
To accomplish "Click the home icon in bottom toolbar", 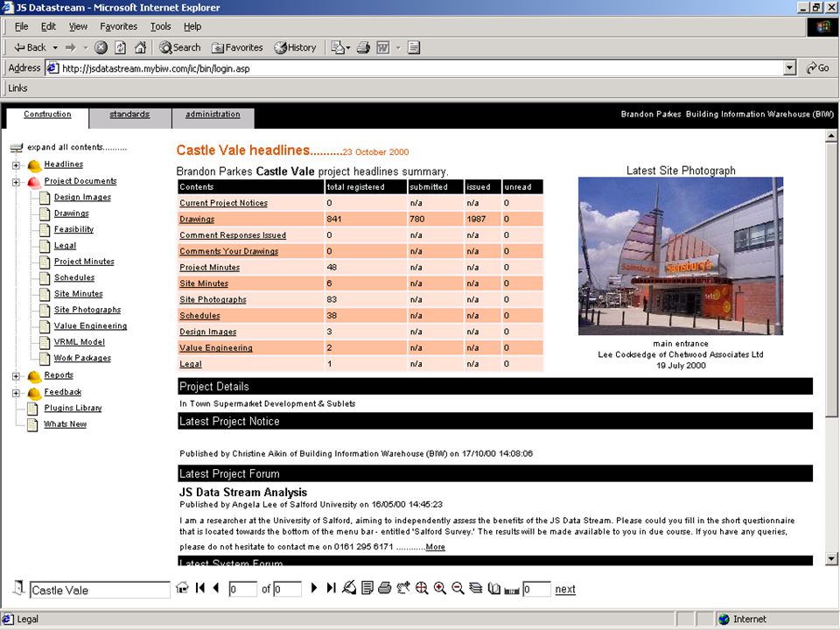I will click(x=182, y=588).
